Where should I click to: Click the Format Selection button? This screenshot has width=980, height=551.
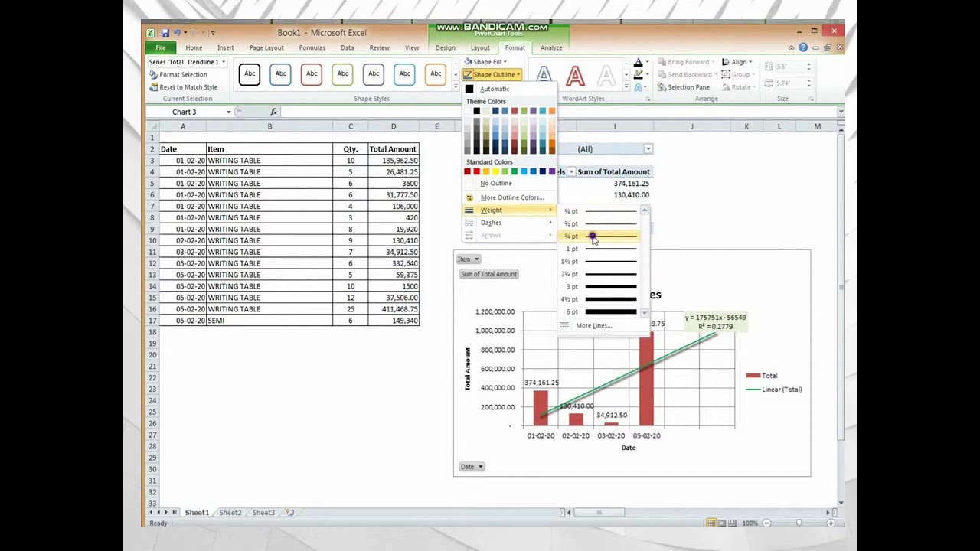tap(178, 74)
